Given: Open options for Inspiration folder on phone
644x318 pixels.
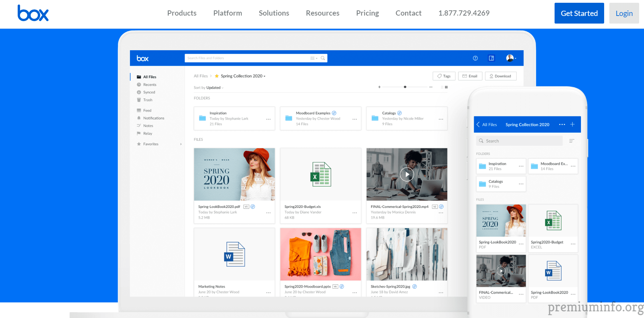Looking at the screenshot, I should [521, 166].
